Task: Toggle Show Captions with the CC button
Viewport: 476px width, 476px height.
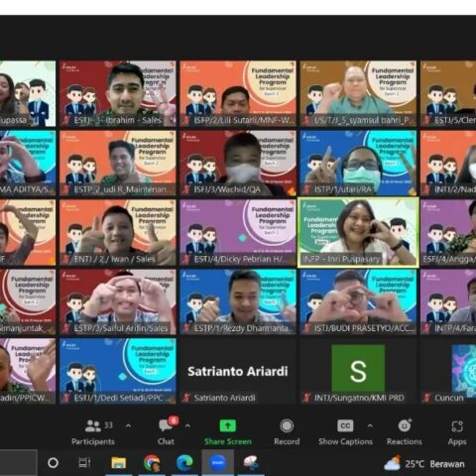Action: (345, 425)
